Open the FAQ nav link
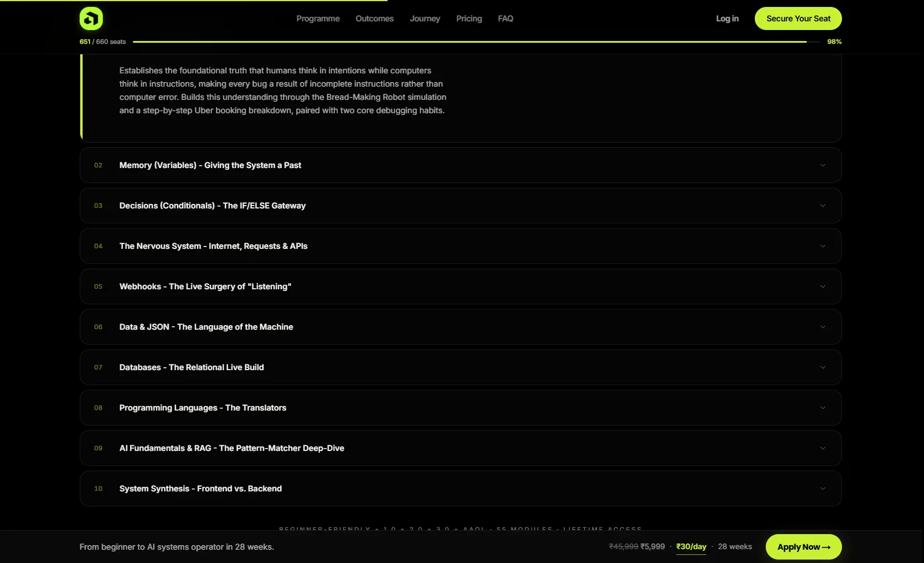The image size is (924, 563). (x=505, y=18)
